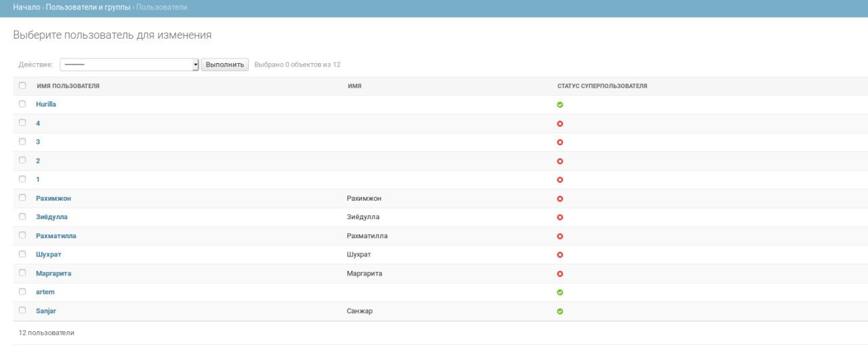Open Пользователи и группы breadcrumb link
This screenshot has height=359, width=868.
[88, 7]
